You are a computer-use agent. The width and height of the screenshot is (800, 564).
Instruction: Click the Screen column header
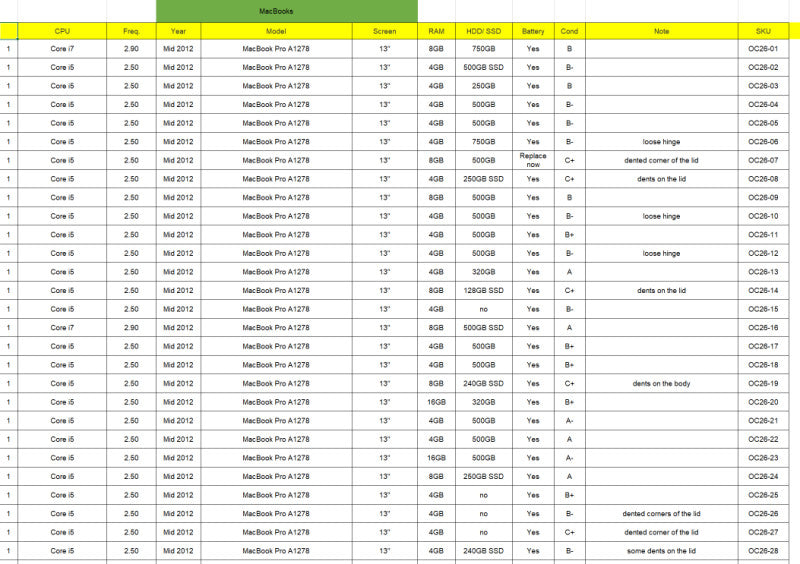[x=385, y=31]
